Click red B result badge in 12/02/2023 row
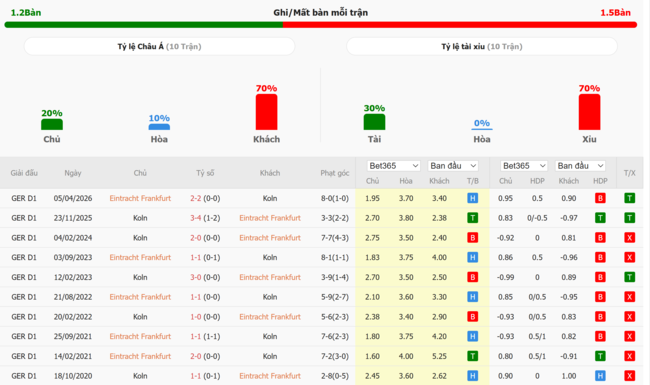Viewport: 650px width, 385px height. [472, 277]
